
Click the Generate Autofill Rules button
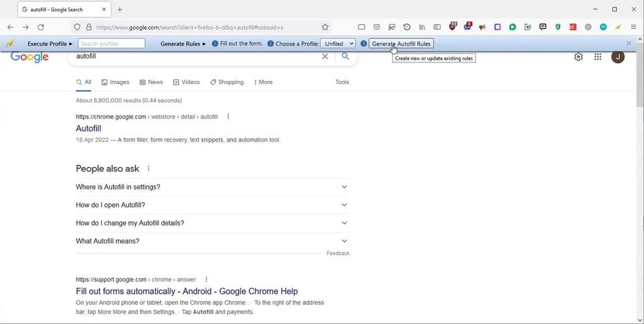[401, 44]
